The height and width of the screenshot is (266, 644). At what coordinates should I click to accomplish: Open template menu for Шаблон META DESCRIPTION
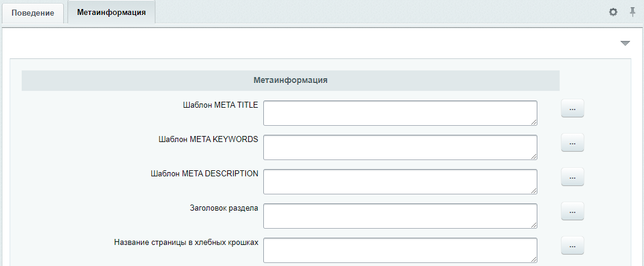(572, 178)
